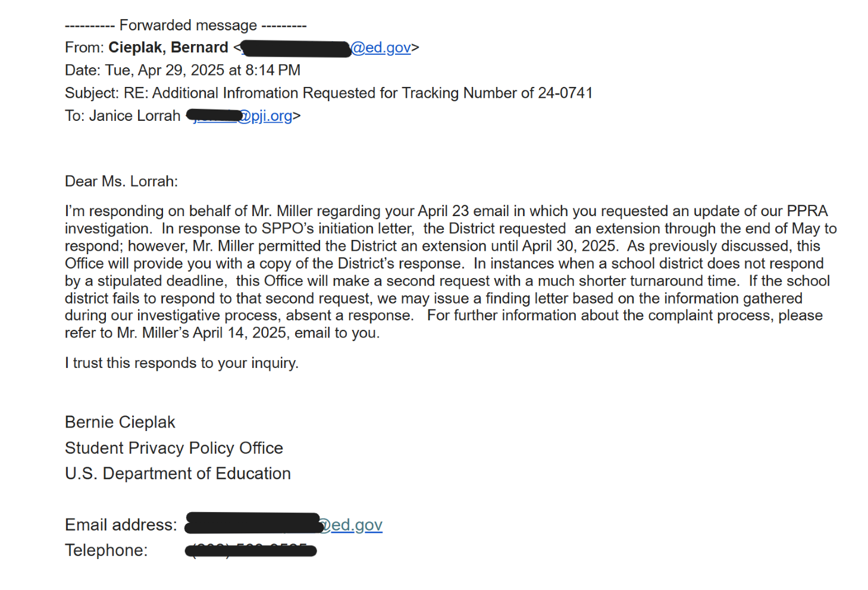Click the redacted telephone number
Screen dimensions: 868x590
(251, 551)
